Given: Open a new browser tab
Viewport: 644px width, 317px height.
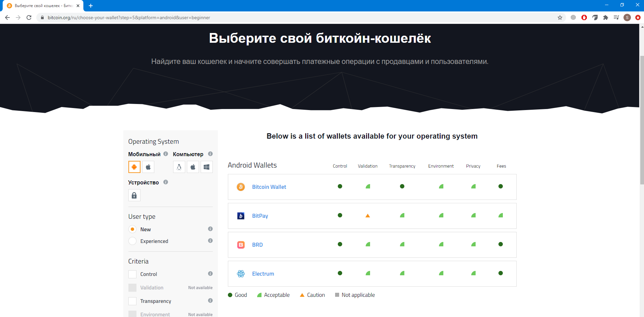Looking at the screenshot, I should (91, 6).
